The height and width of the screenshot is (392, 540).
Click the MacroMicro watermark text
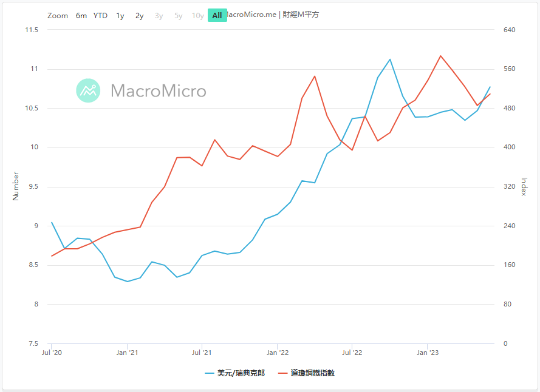(159, 91)
